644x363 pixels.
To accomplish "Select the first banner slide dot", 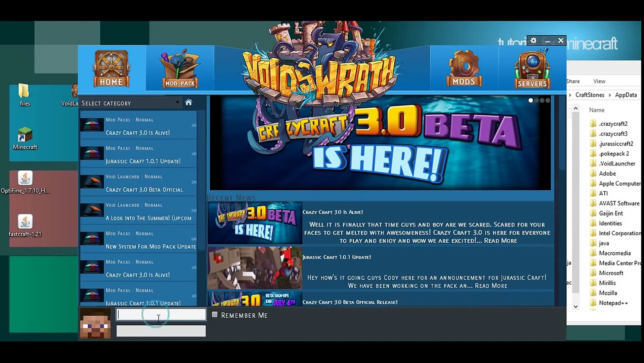I will 531,100.
